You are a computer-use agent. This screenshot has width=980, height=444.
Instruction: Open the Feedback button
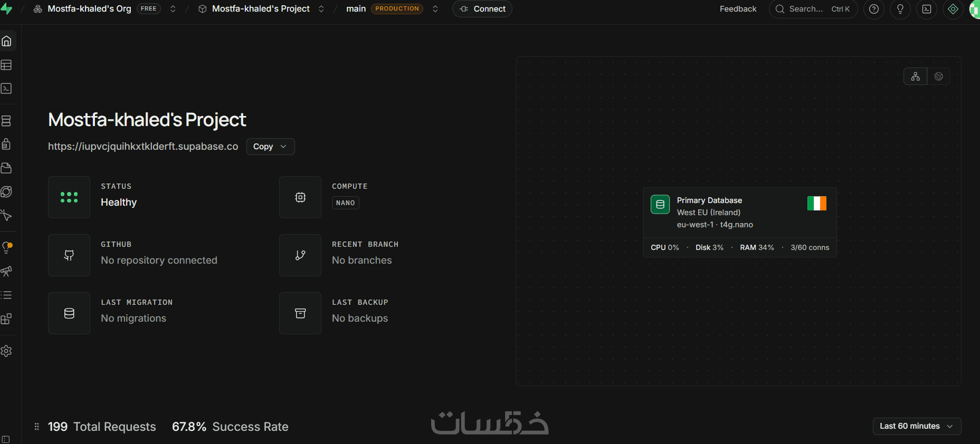pyautogui.click(x=738, y=9)
